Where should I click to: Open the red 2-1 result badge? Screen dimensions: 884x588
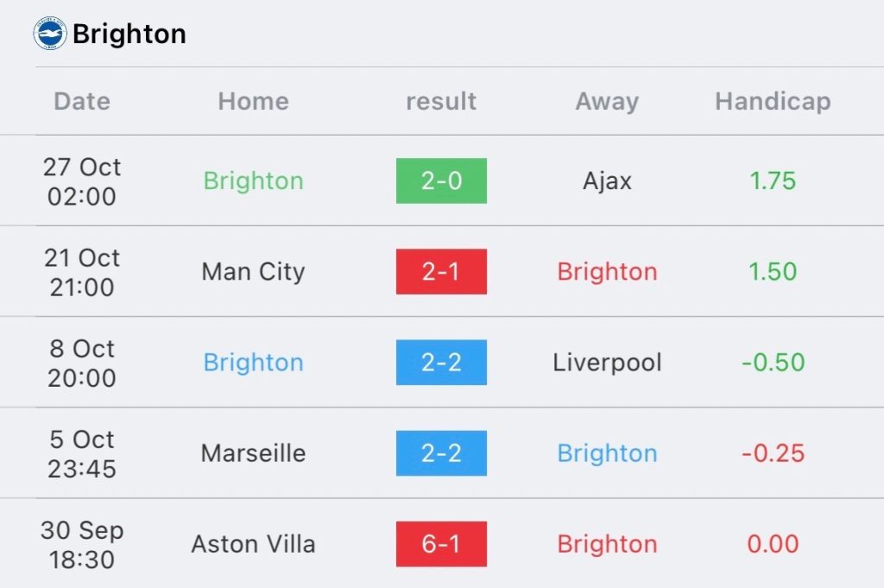pos(441,272)
